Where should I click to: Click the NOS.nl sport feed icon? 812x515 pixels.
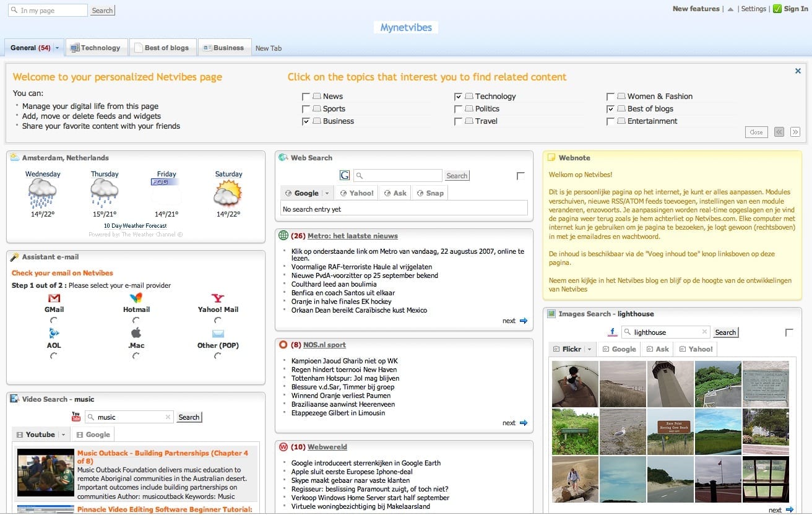[283, 345]
